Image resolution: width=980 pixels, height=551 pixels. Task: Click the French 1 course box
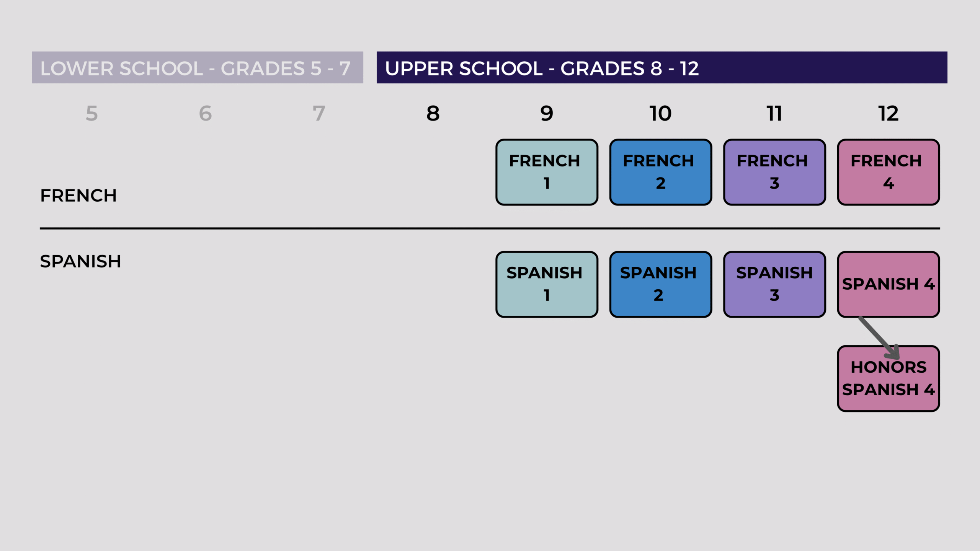pos(547,172)
